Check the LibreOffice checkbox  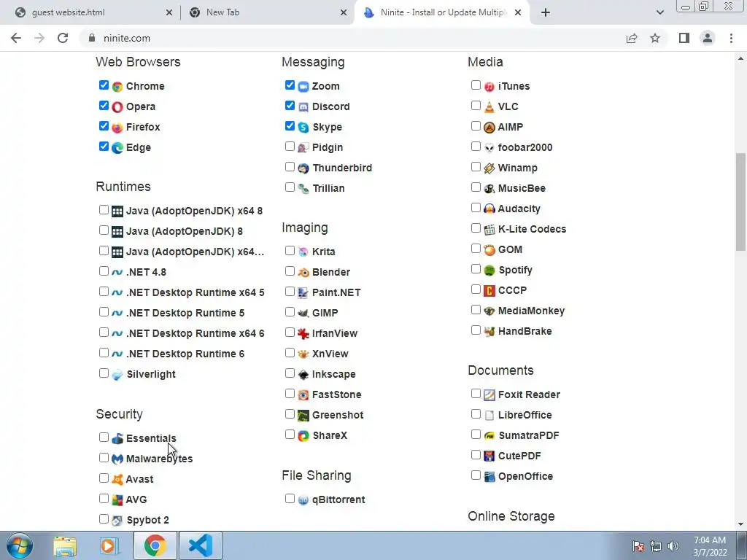coord(476,414)
